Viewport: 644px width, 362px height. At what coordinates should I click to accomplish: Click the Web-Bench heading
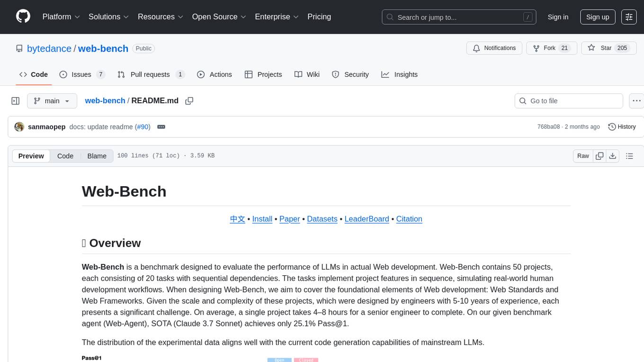(124, 191)
